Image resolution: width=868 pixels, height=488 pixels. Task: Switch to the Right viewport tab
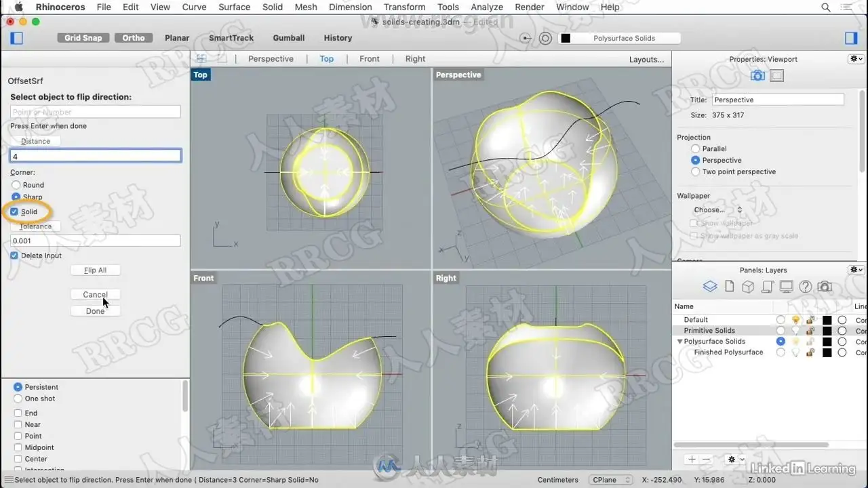pyautogui.click(x=416, y=59)
